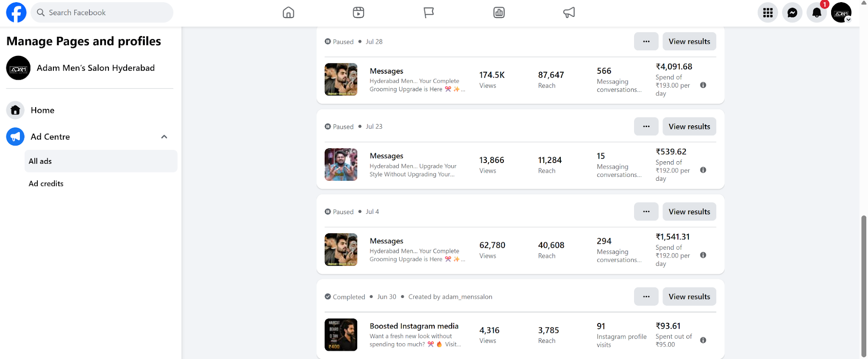
Task: Open the notifications bell icon
Action: tap(816, 13)
